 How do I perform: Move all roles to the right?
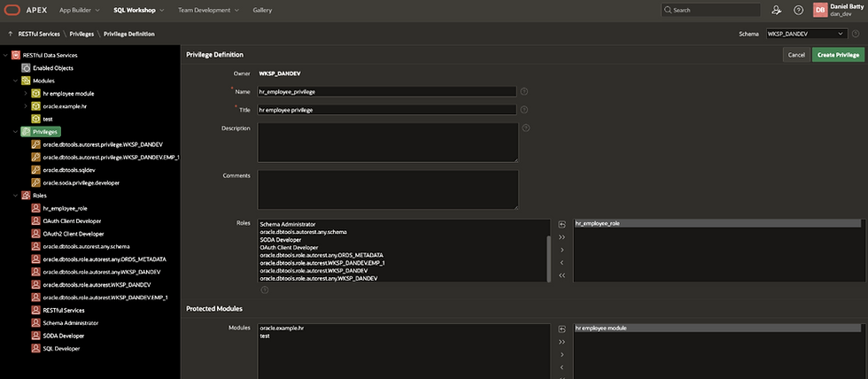coord(562,237)
